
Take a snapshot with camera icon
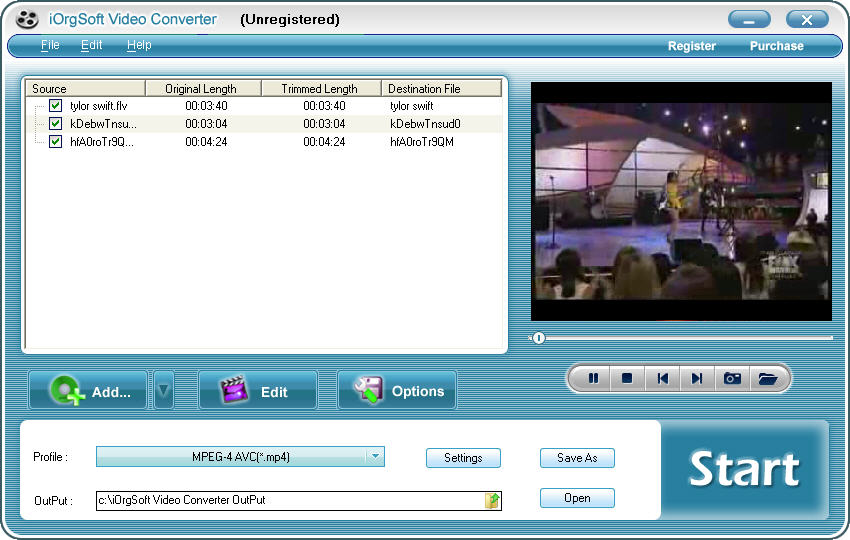(x=732, y=378)
